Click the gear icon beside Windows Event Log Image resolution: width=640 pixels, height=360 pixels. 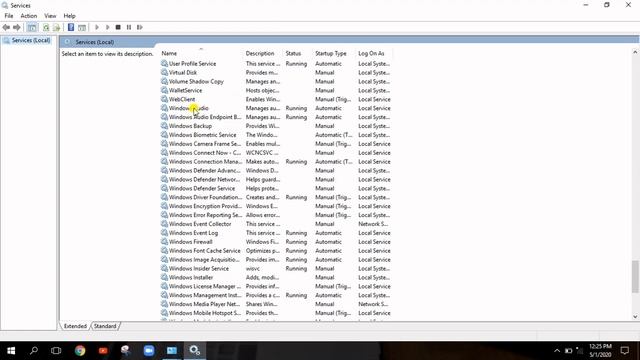pos(164,233)
